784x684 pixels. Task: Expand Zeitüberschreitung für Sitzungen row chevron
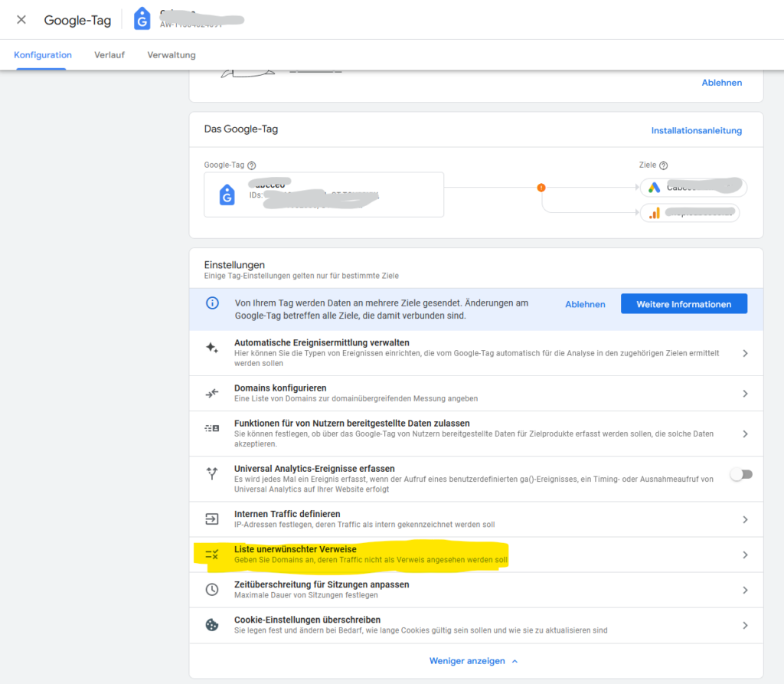[745, 591]
